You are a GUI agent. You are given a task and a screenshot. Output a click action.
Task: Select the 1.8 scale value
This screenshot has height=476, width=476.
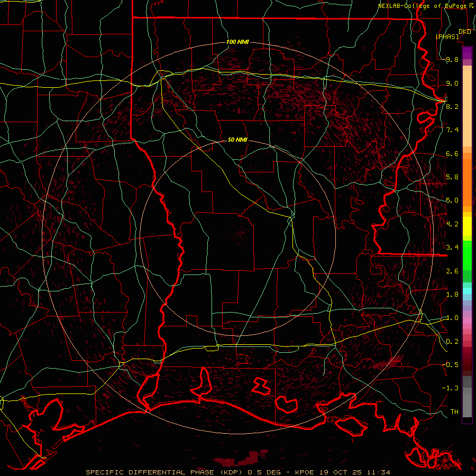(x=452, y=295)
